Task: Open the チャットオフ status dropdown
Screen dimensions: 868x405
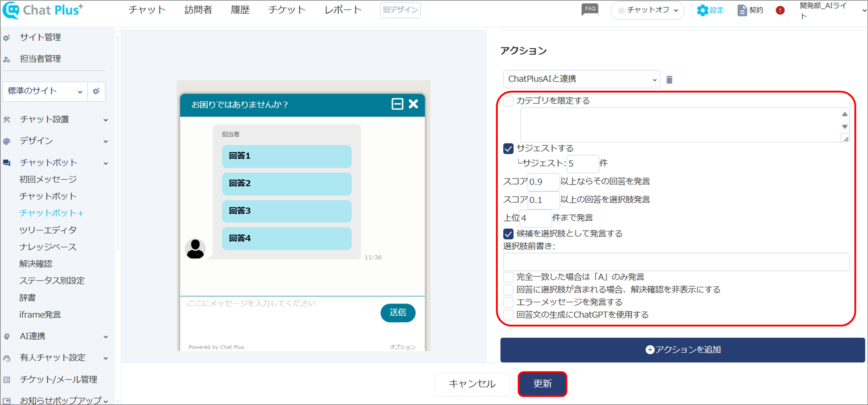Action: 647,10
